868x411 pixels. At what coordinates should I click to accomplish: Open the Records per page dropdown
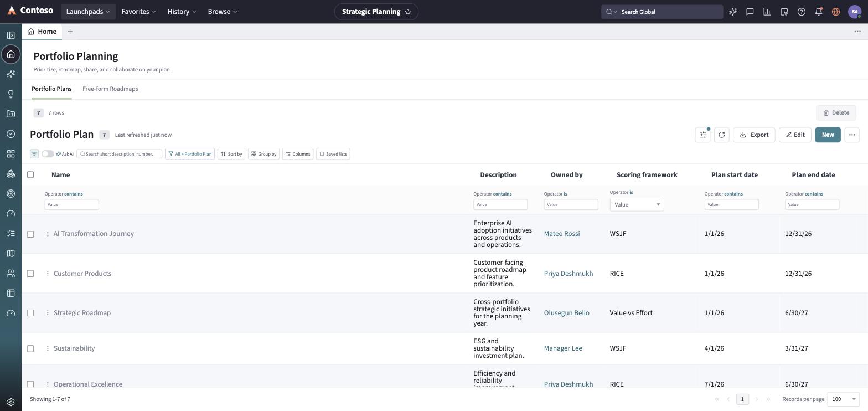[843, 399]
